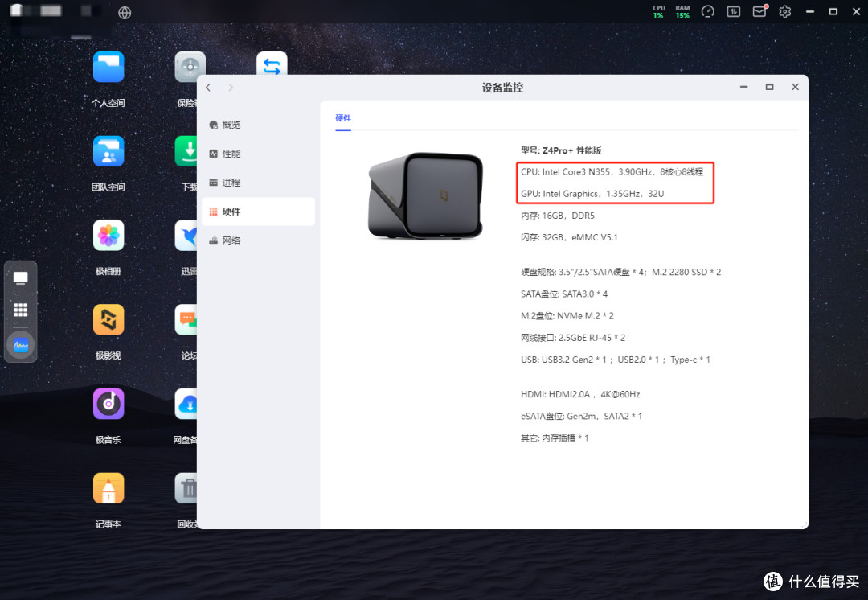Open the app grid icon in left dock
The width and height of the screenshot is (868, 600).
[x=20, y=310]
